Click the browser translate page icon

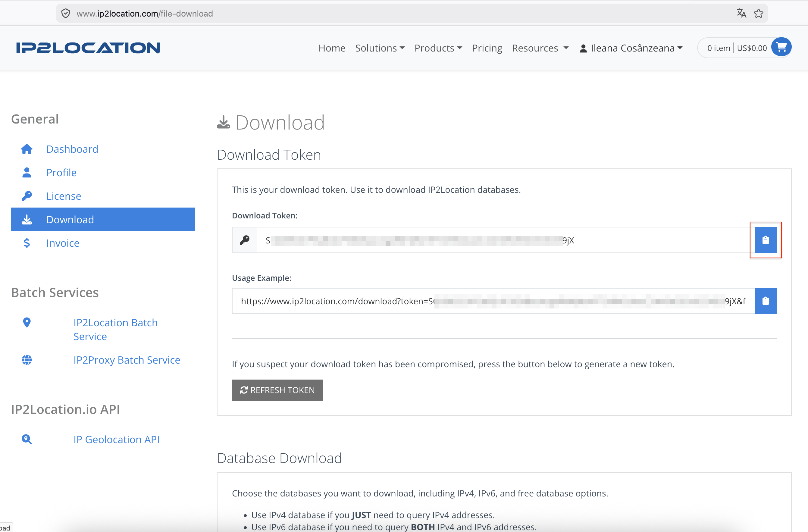741,13
